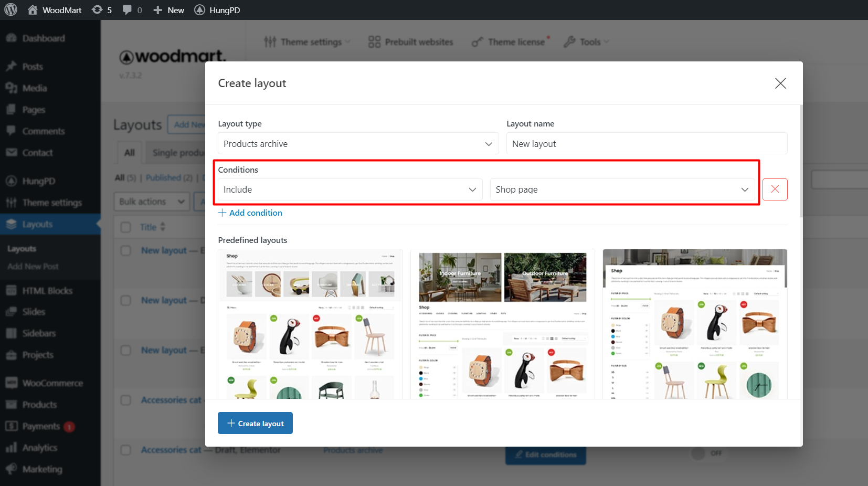Expand the Theme settings top menu

pos(307,42)
